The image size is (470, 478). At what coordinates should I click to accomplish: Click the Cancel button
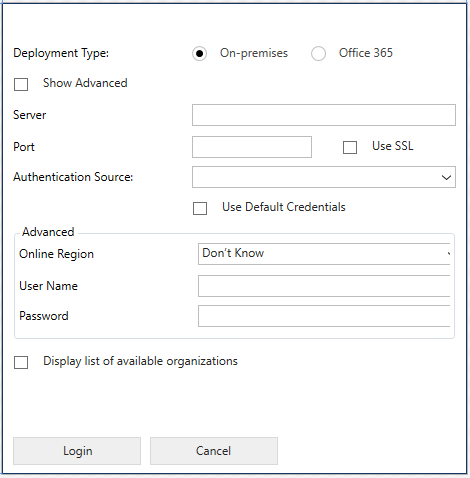point(214,451)
